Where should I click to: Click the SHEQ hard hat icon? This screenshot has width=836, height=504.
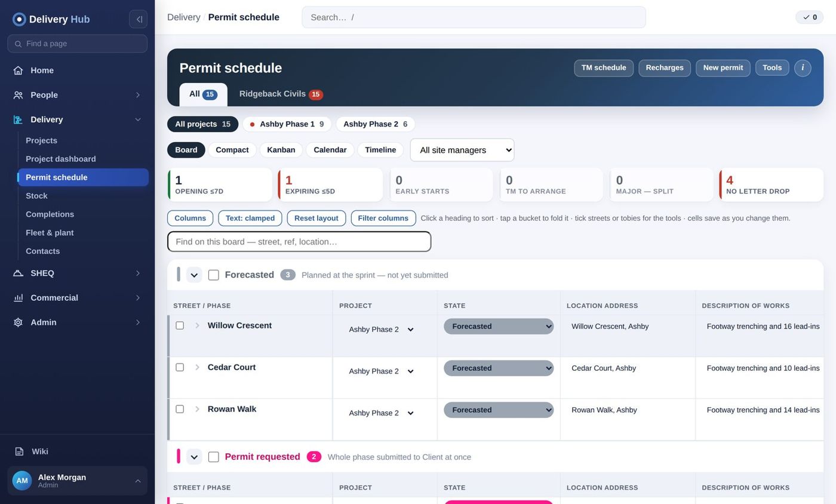tap(18, 273)
